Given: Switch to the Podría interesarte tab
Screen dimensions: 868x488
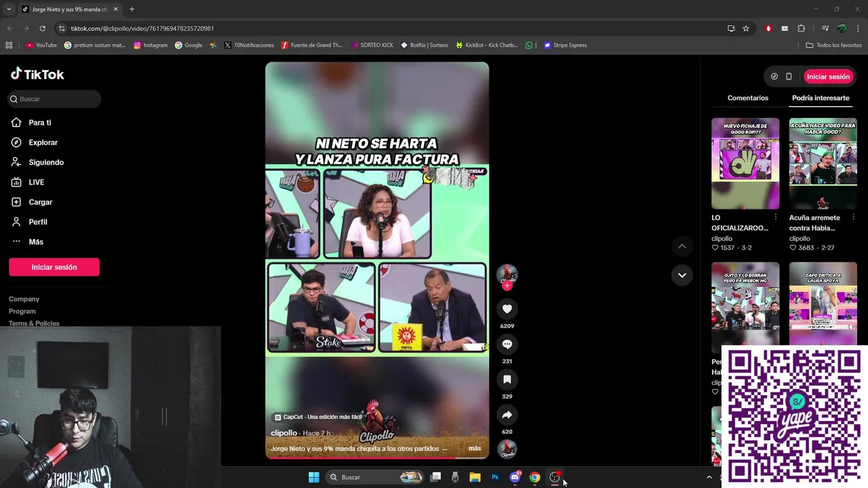Looking at the screenshot, I should pos(821,98).
